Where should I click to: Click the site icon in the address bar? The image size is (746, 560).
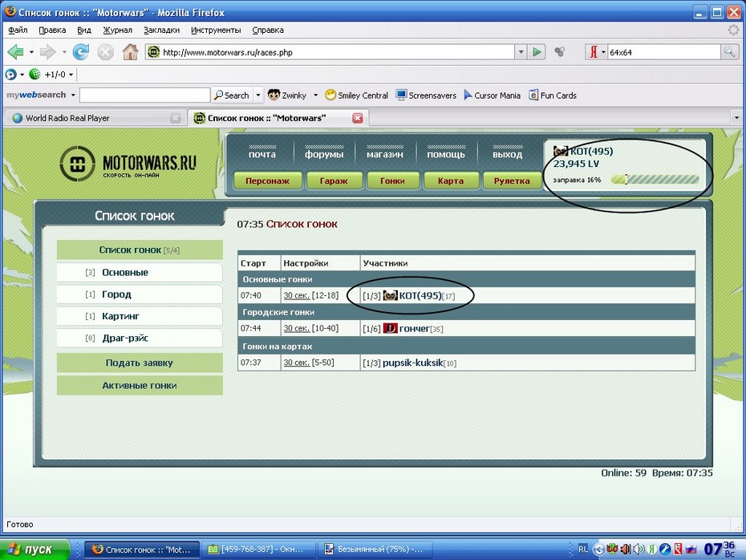(x=154, y=52)
